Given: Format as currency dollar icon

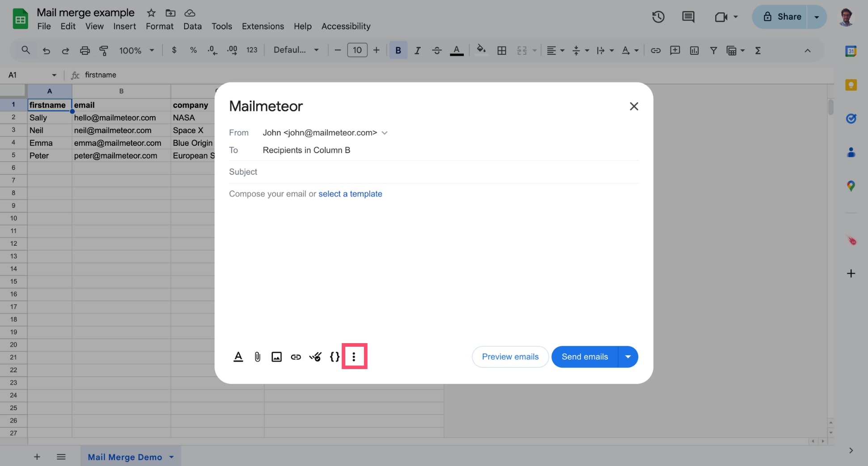Looking at the screenshot, I should (x=174, y=50).
